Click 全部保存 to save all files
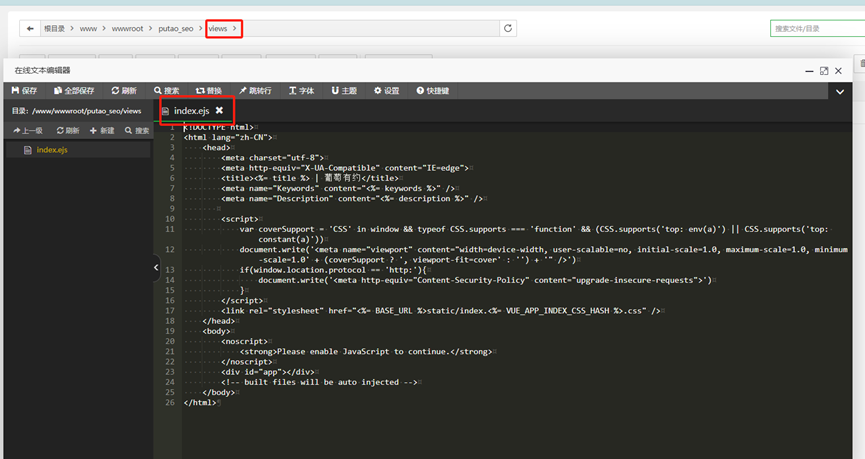The image size is (865, 459). [74, 90]
